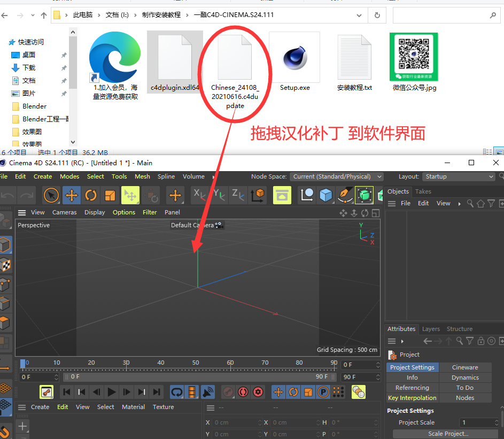Play the animation forward
504x439 pixels.
click(112, 392)
